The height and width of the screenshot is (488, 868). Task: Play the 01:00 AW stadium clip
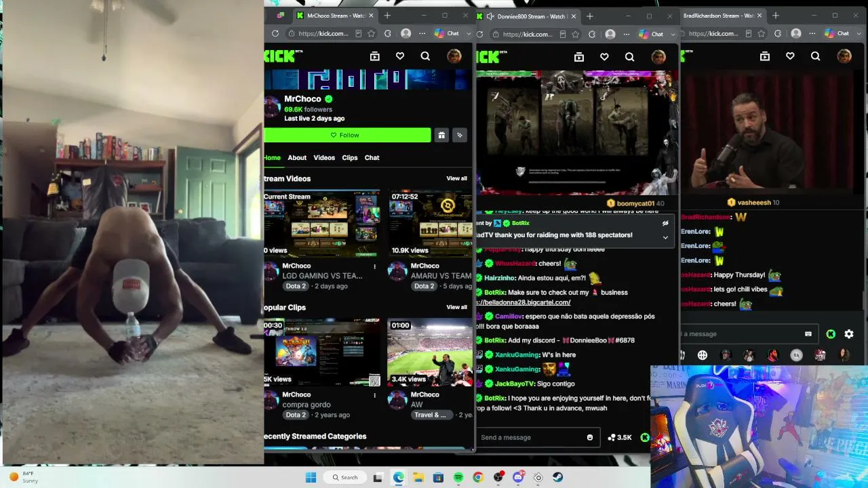click(430, 352)
